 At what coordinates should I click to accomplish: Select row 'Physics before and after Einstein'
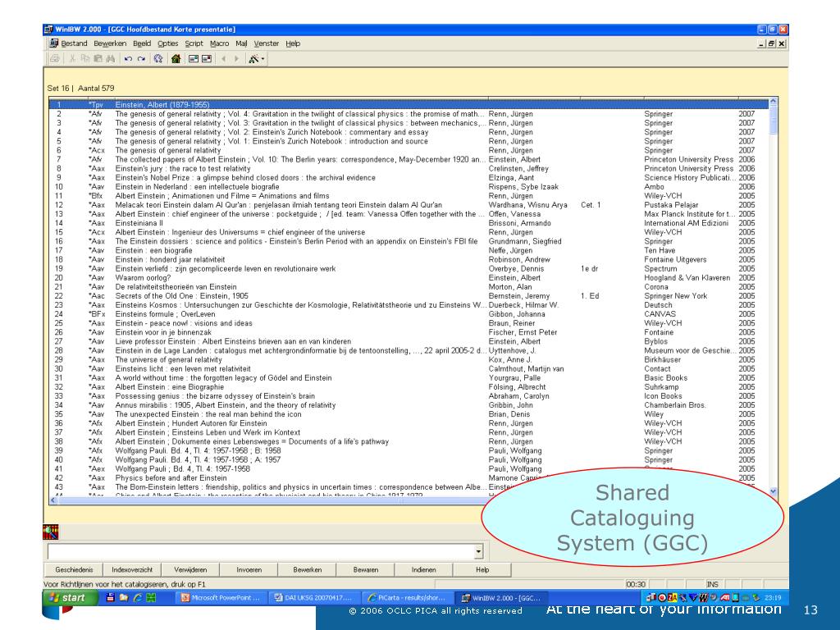[x=409, y=478]
